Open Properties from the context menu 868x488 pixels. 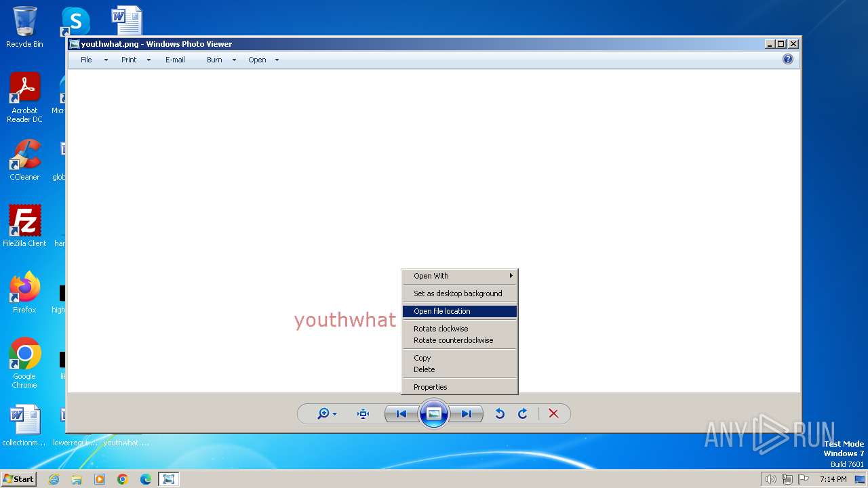[x=460, y=387]
